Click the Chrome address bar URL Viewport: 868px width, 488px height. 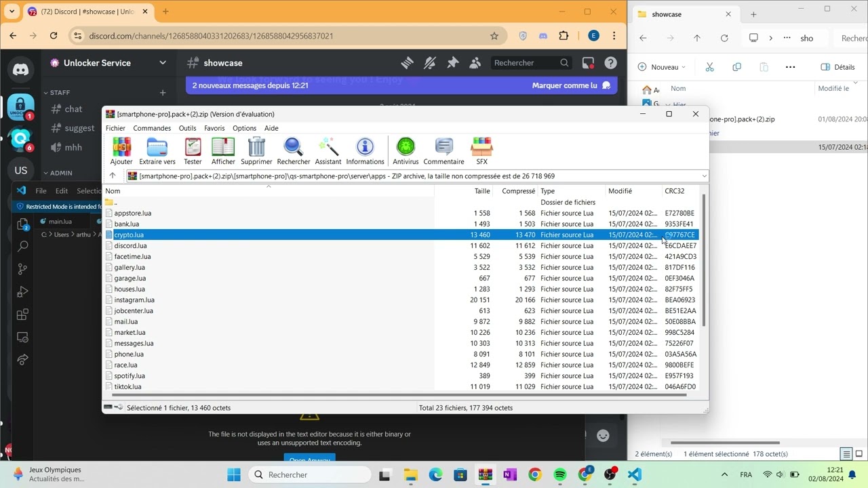[x=211, y=36]
